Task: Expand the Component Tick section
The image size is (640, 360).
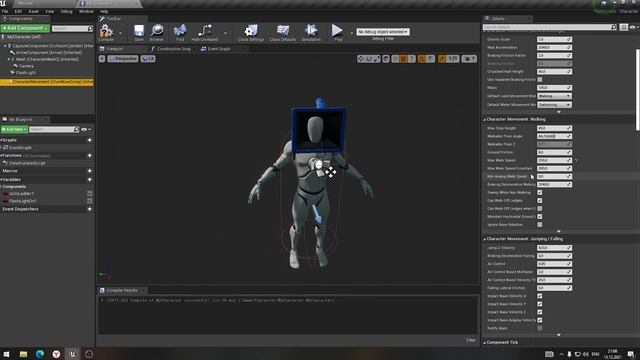Action: pos(484,343)
